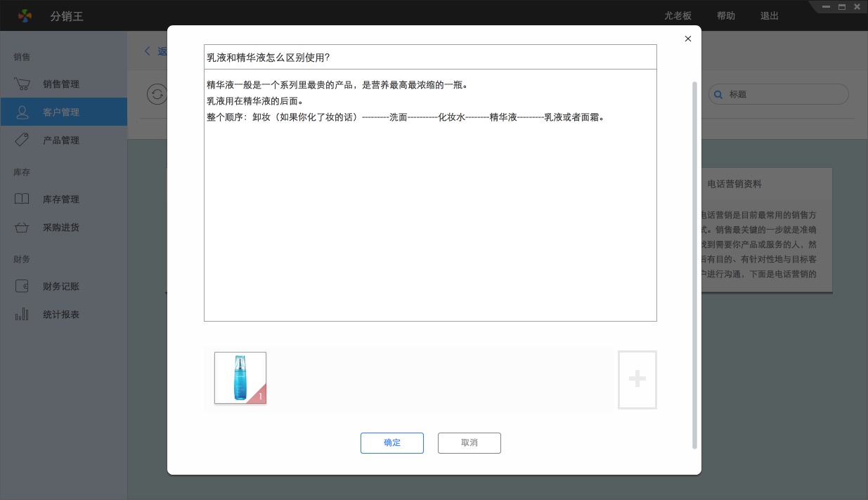Viewport: 868px width, 500px height.
Task: Click the 产品管理 tag icon
Action: (x=22, y=140)
